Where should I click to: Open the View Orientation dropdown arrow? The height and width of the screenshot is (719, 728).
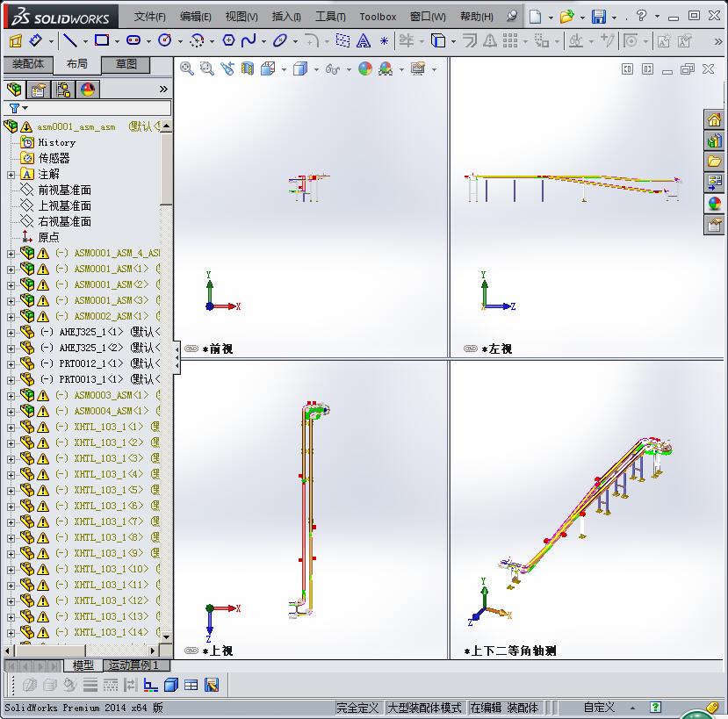pos(284,70)
